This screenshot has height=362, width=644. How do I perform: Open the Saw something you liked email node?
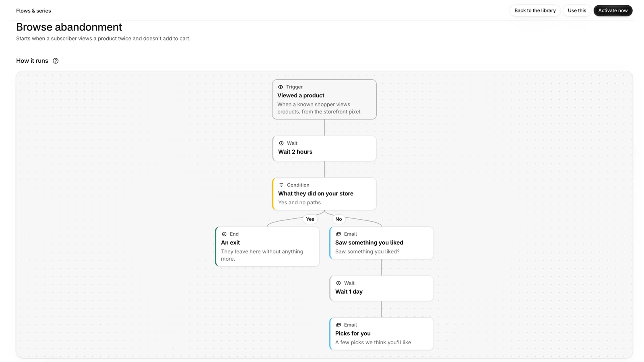click(x=382, y=243)
